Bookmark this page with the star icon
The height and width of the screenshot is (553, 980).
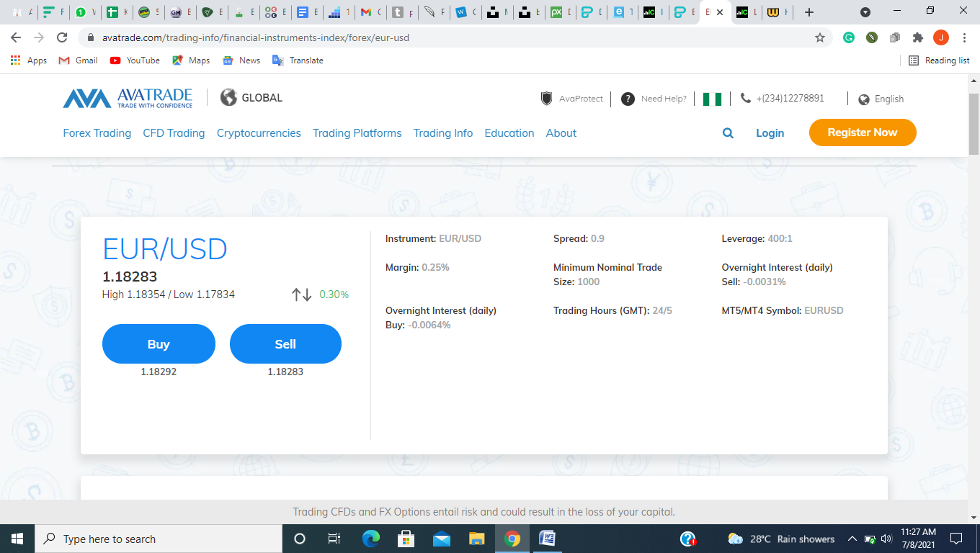[820, 37]
